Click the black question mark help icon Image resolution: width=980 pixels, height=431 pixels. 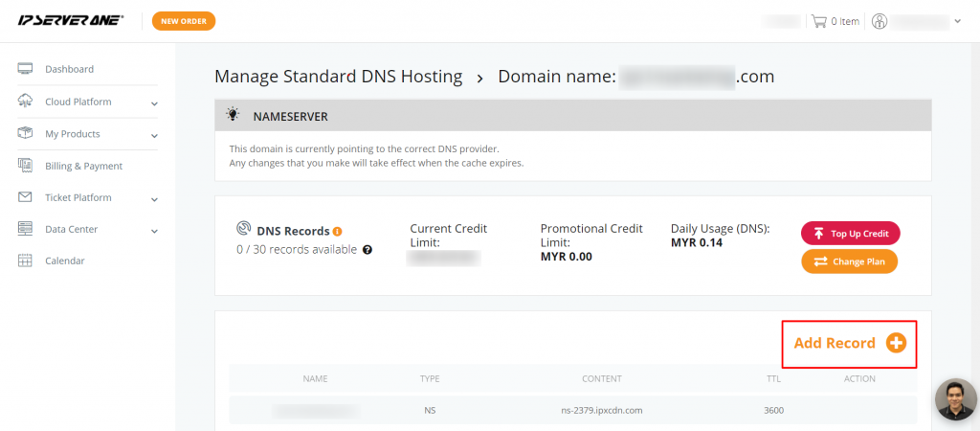click(367, 250)
